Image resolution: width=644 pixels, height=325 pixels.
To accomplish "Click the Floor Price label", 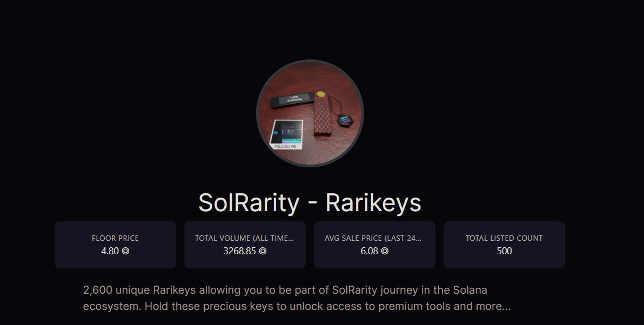I will click(115, 238).
